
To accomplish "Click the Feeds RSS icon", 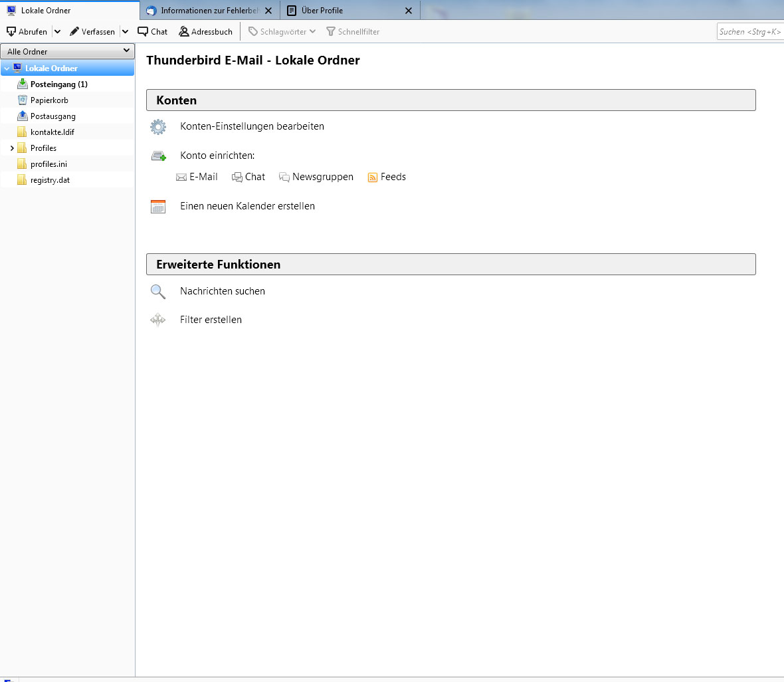I will pyautogui.click(x=373, y=177).
